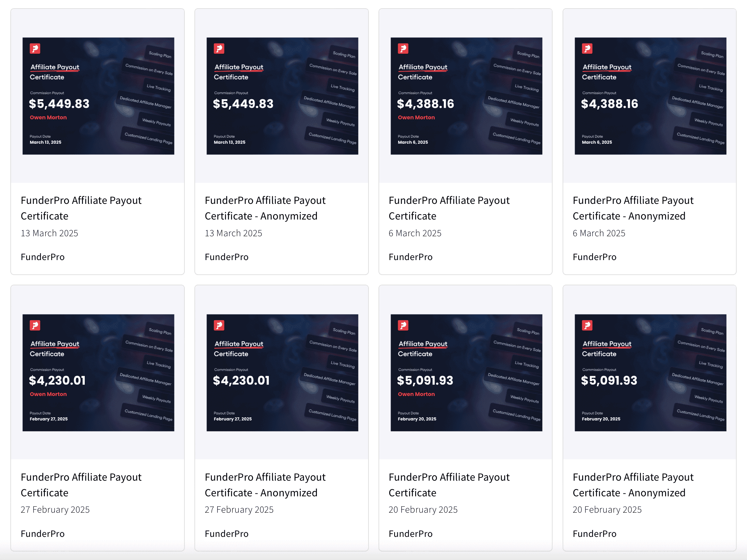Click FunderPro issuer under the 6 March non-anonymized card
This screenshot has height=560, width=747.
[x=411, y=257]
